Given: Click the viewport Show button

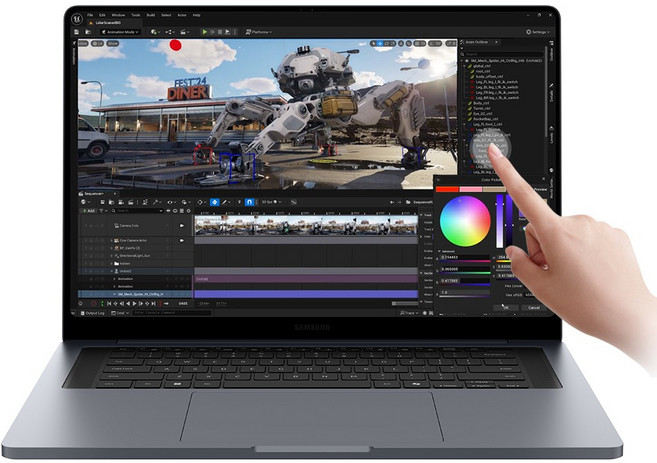Looking at the screenshot, I should pyautogui.click(x=113, y=43).
